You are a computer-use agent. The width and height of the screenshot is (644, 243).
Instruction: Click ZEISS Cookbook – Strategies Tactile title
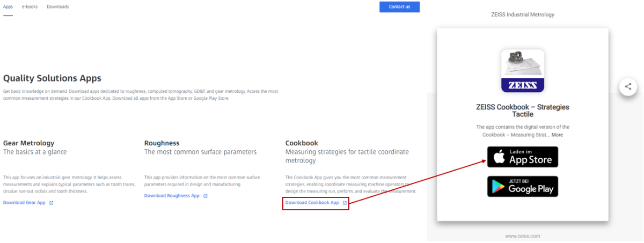click(523, 111)
